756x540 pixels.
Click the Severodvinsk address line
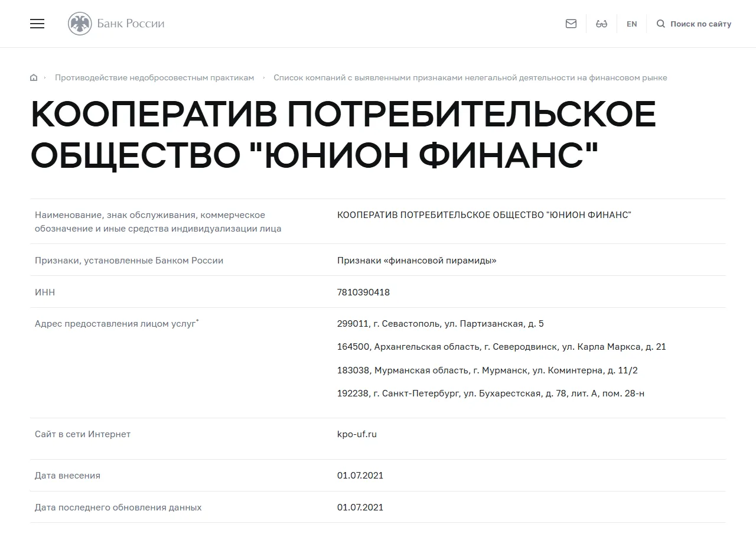pos(501,347)
